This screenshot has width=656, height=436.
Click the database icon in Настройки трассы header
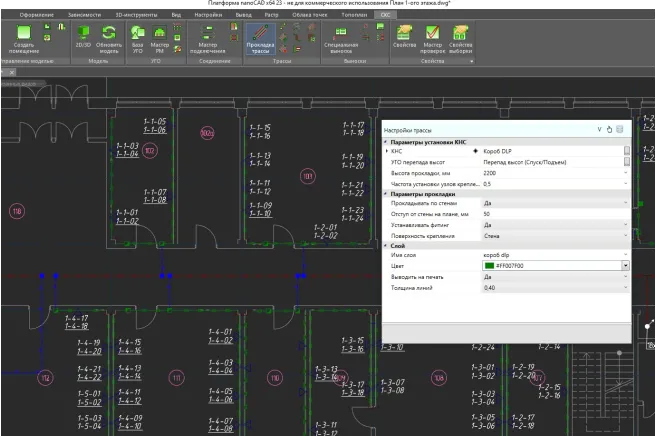pyautogui.click(x=620, y=129)
